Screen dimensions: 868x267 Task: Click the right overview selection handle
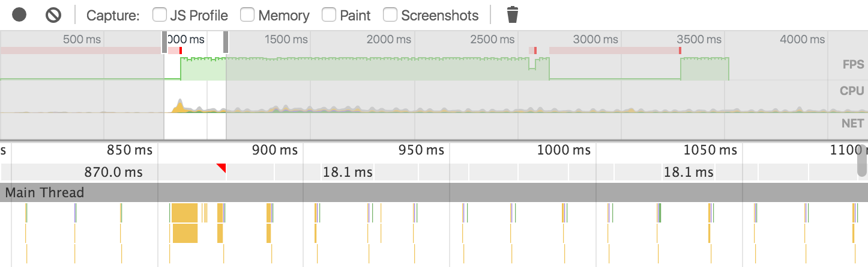(226, 43)
